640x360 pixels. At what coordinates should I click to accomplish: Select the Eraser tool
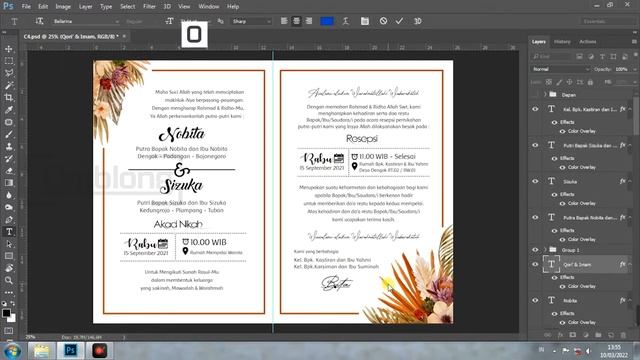click(x=9, y=171)
